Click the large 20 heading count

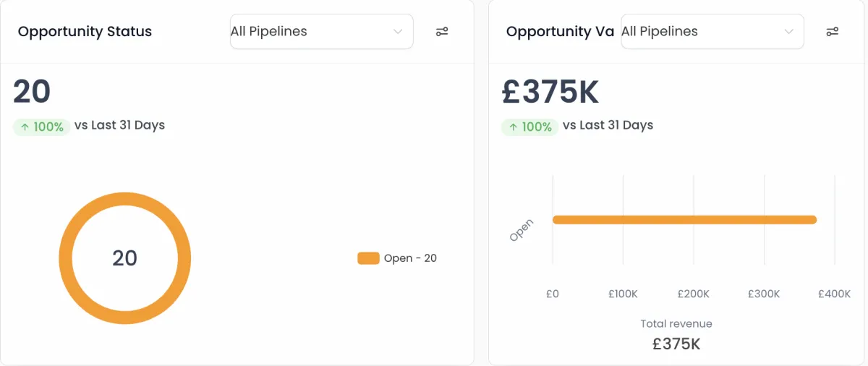point(32,92)
